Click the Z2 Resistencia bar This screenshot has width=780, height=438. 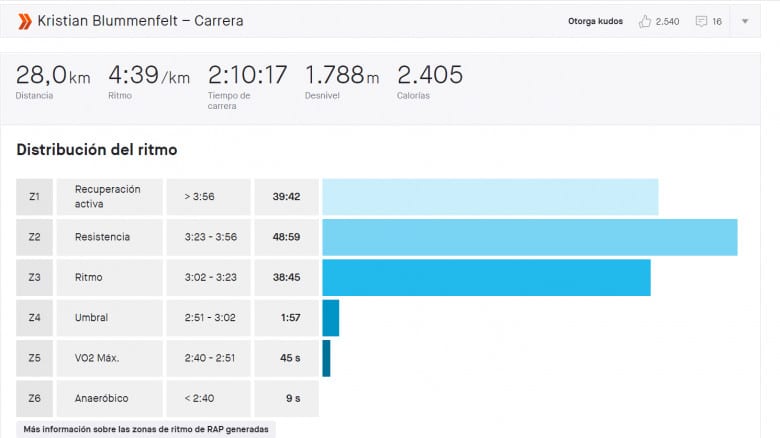pos(530,237)
